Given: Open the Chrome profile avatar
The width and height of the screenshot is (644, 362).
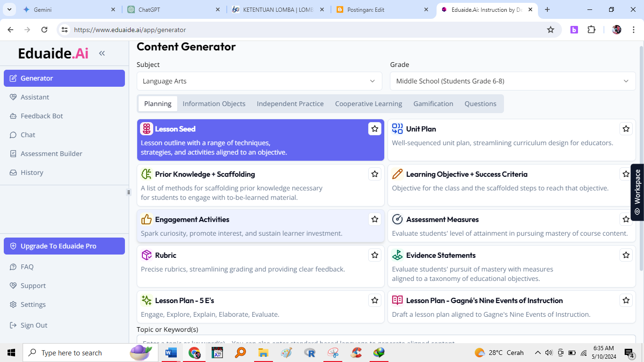Looking at the screenshot, I should click(x=617, y=30).
